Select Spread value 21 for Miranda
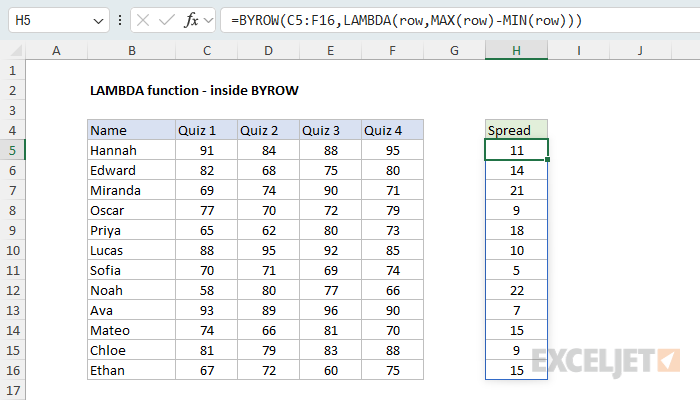Viewport: 700px width, 400px height. click(x=517, y=191)
